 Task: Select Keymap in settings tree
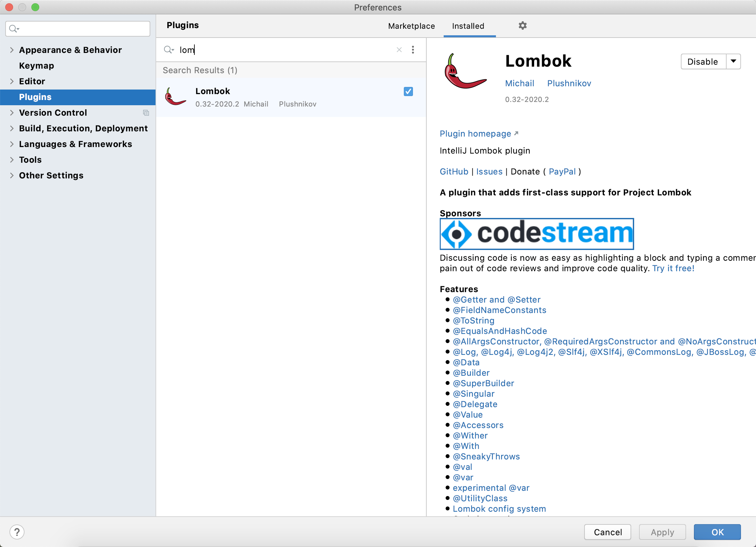click(36, 66)
